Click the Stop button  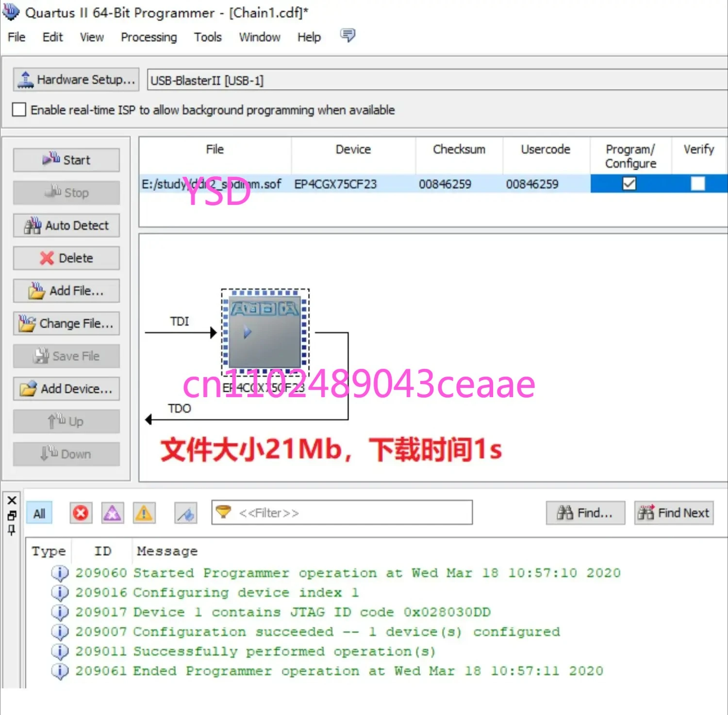pyautogui.click(x=66, y=193)
